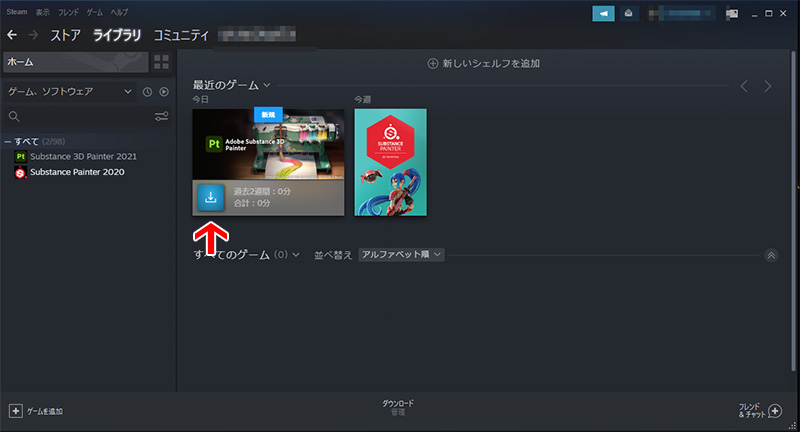
Task: Open the ストア tab
Action: pos(65,36)
